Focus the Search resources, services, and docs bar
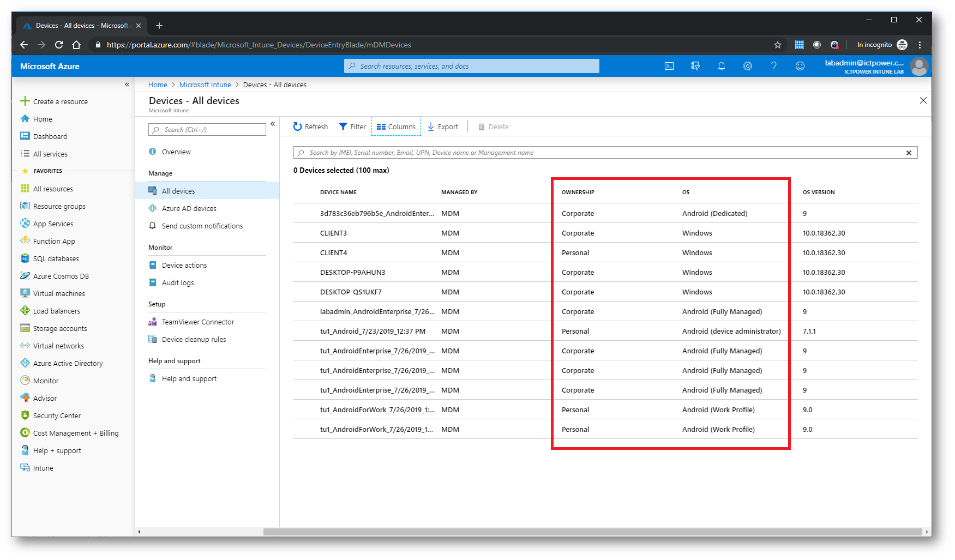 click(x=472, y=66)
